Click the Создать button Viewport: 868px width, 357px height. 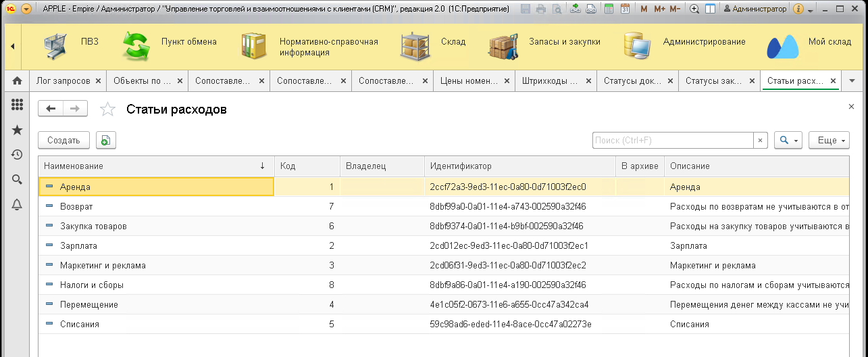click(x=63, y=140)
